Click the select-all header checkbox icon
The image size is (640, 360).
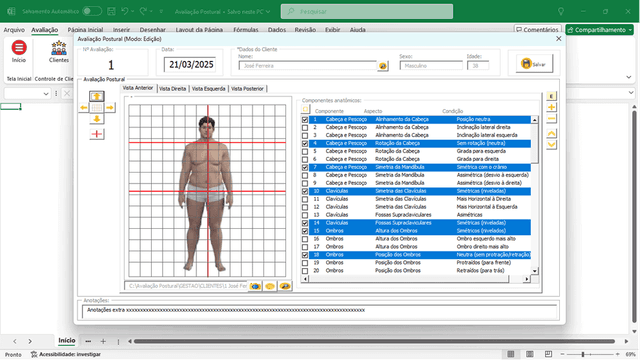(x=305, y=109)
